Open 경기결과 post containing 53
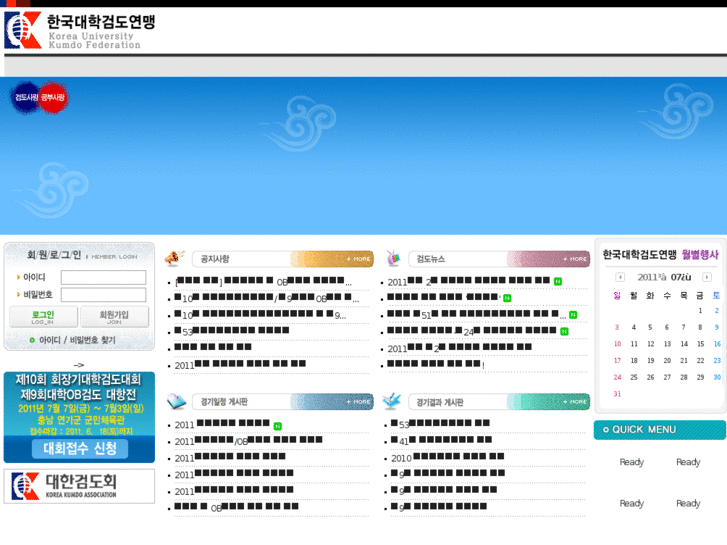727x545 pixels. (x=440, y=424)
